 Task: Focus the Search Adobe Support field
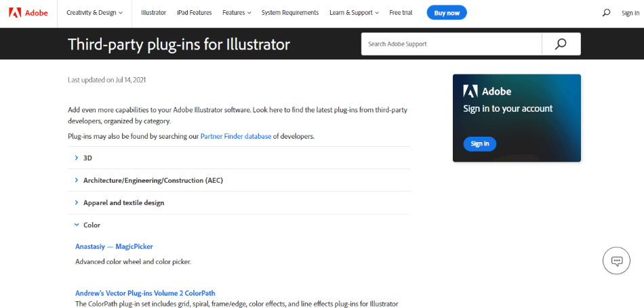click(451, 44)
